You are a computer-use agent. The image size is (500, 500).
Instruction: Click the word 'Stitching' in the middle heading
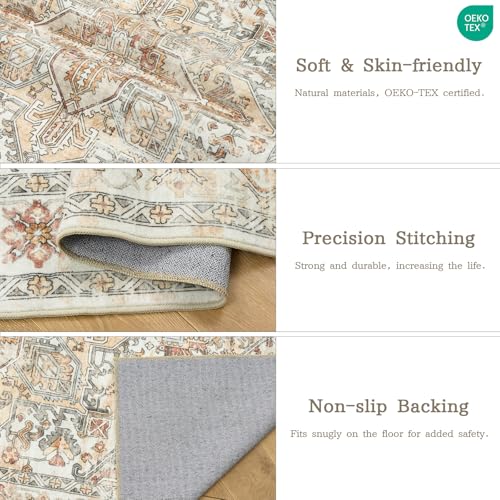(x=435, y=239)
